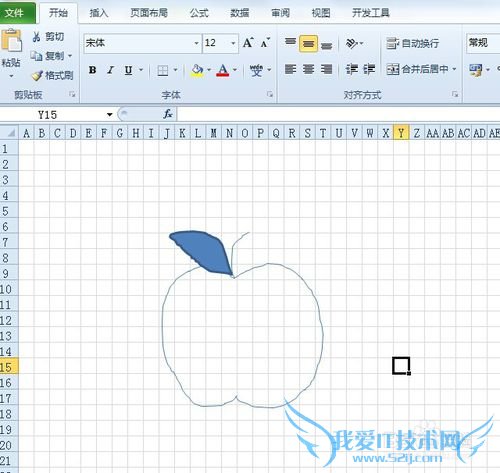Open the number format dropdown 常规

[x=483, y=43]
